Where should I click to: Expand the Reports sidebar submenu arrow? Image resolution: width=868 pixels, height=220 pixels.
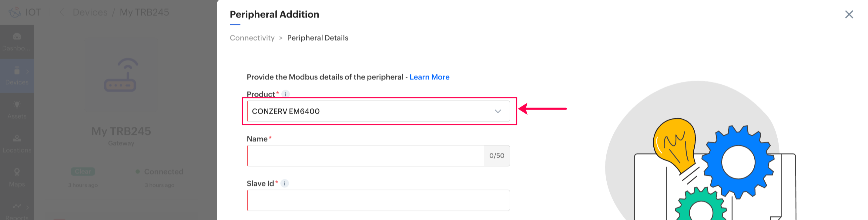[x=28, y=207]
